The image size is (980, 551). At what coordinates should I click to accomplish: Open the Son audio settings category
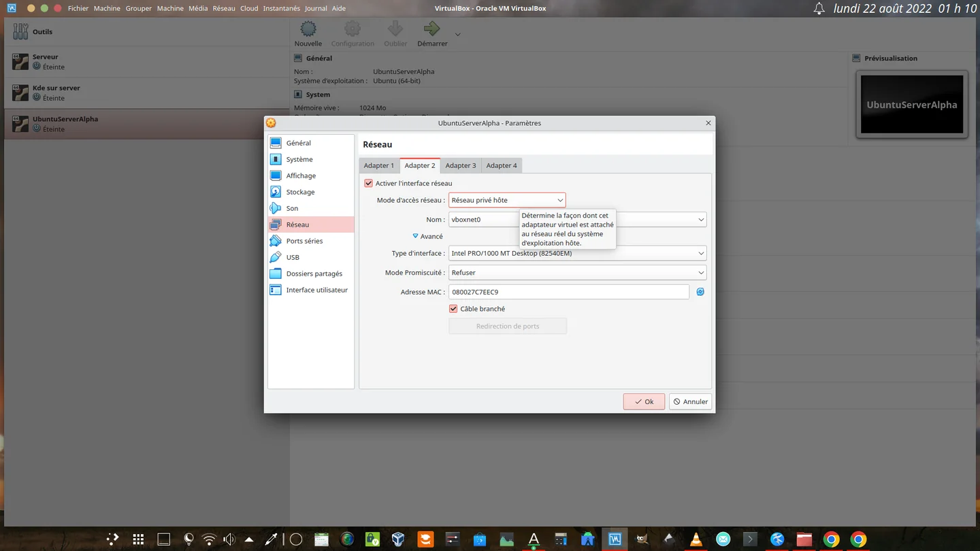(x=311, y=208)
